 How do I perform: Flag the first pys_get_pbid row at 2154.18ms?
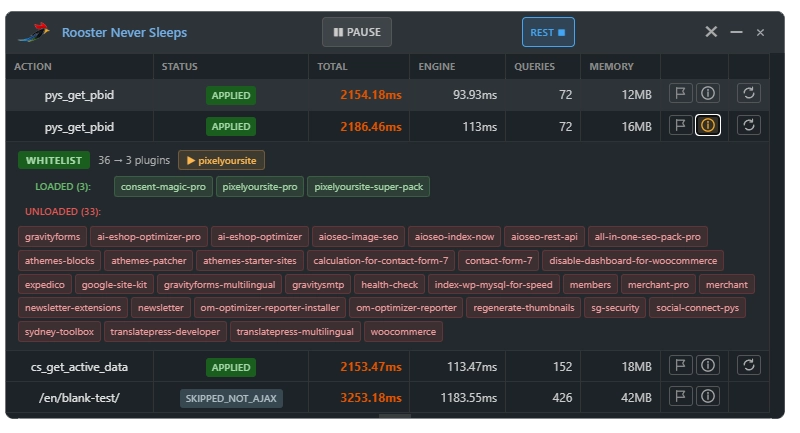click(x=681, y=93)
